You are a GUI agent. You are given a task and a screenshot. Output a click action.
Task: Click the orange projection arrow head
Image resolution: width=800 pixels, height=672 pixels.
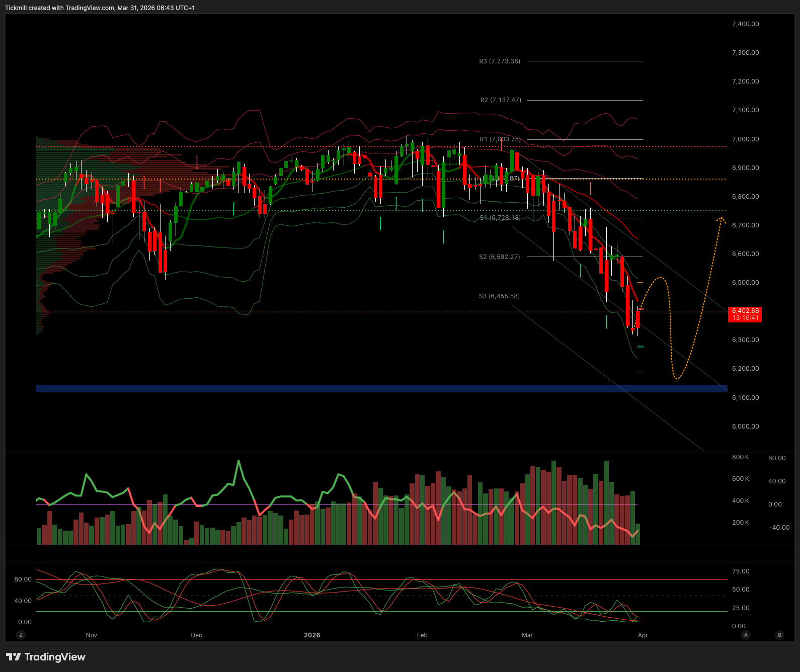point(722,219)
